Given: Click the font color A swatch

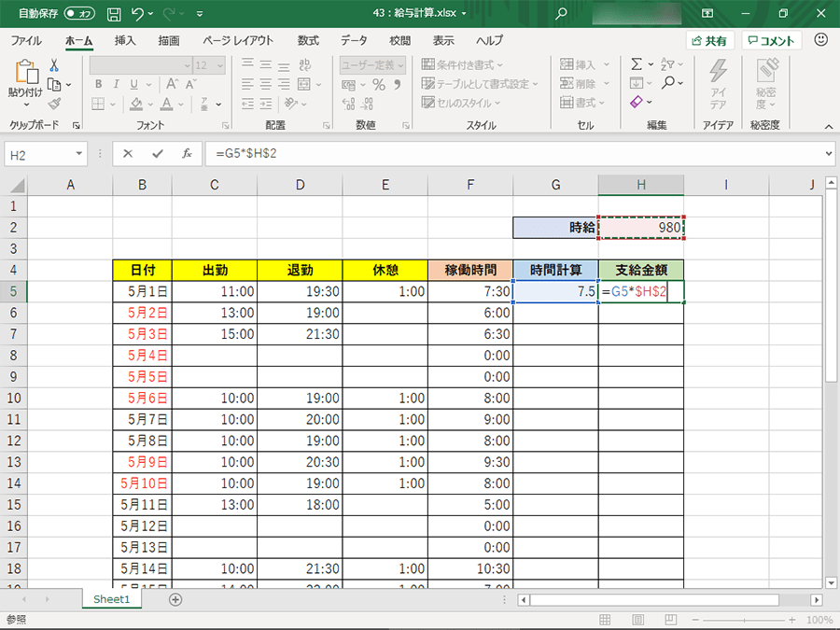Looking at the screenshot, I should pyautogui.click(x=167, y=104).
